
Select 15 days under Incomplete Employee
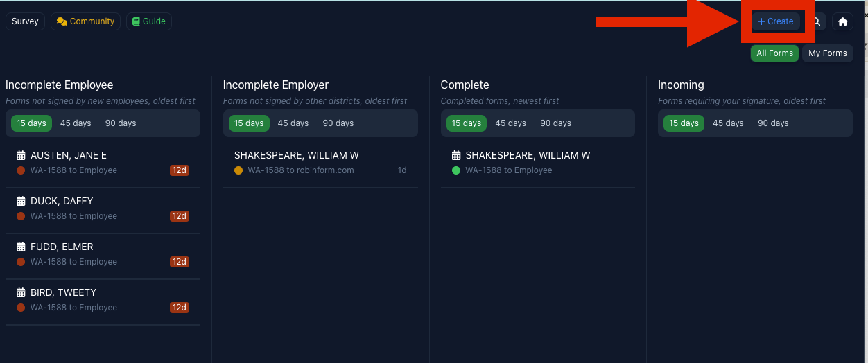point(31,123)
